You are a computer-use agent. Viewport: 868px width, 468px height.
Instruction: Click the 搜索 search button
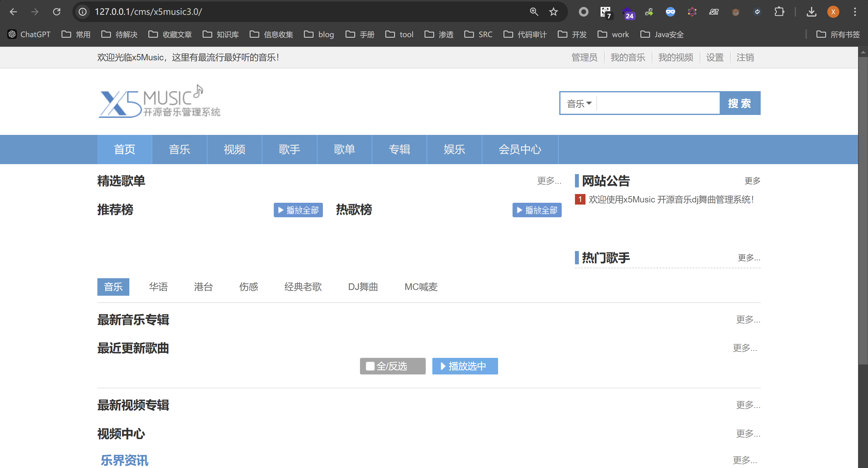740,103
